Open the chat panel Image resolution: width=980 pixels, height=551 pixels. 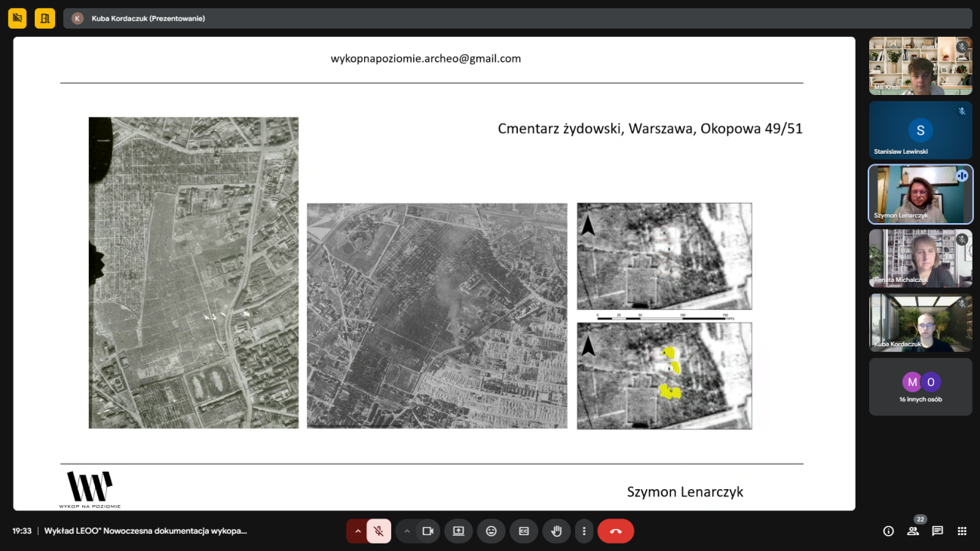(937, 531)
